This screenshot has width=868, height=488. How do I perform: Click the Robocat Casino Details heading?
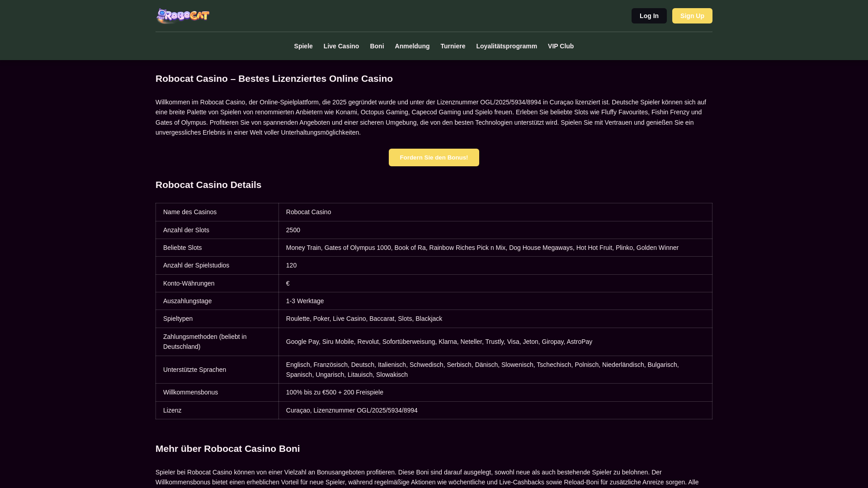(x=208, y=185)
